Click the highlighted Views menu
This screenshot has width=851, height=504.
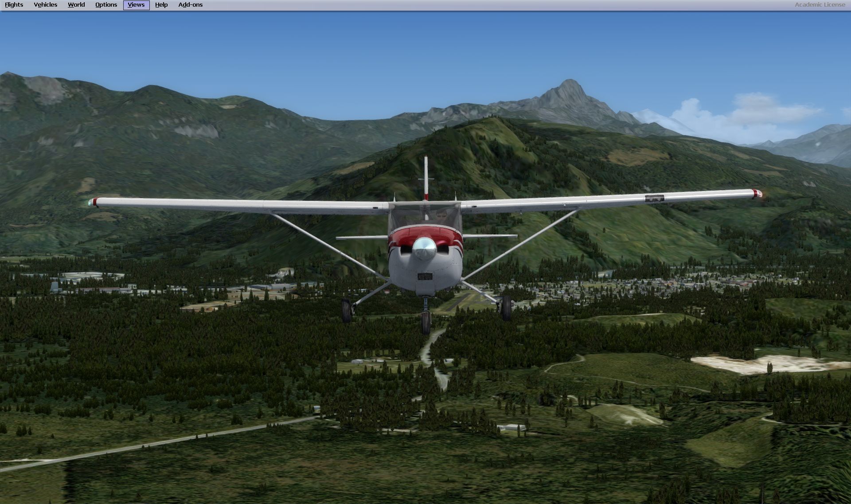pyautogui.click(x=136, y=5)
